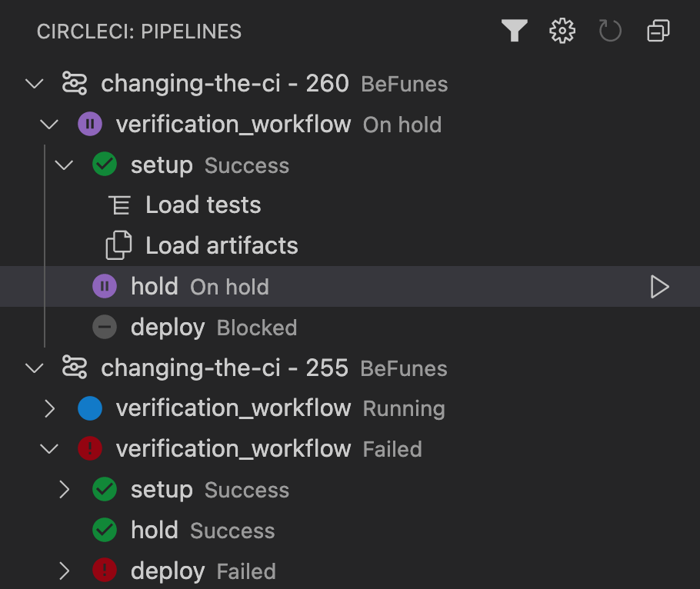The height and width of the screenshot is (589, 700).
Task: Click the Blocked status icon next to deploy
Action: [105, 327]
